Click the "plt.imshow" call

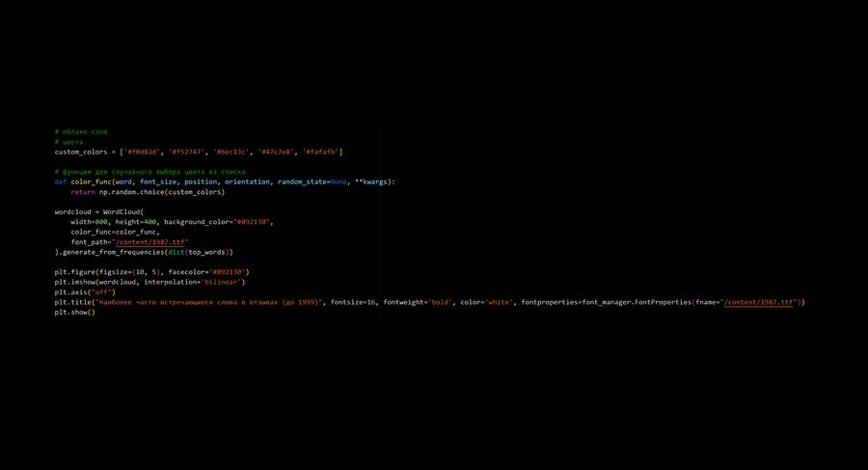click(x=74, y=282)
